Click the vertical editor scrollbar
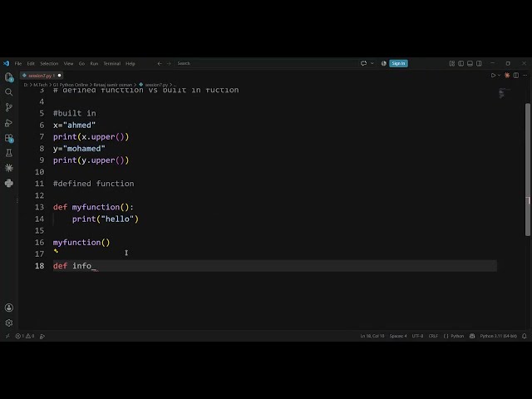The height and width of the screenshot is (399, 532). [x=528, y=170]
